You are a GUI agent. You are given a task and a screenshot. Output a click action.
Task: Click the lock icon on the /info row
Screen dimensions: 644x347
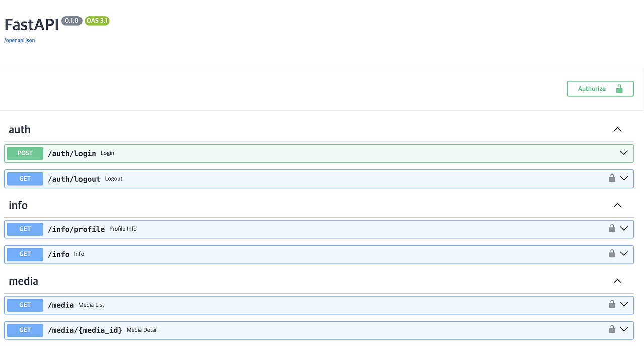point(612,253)
